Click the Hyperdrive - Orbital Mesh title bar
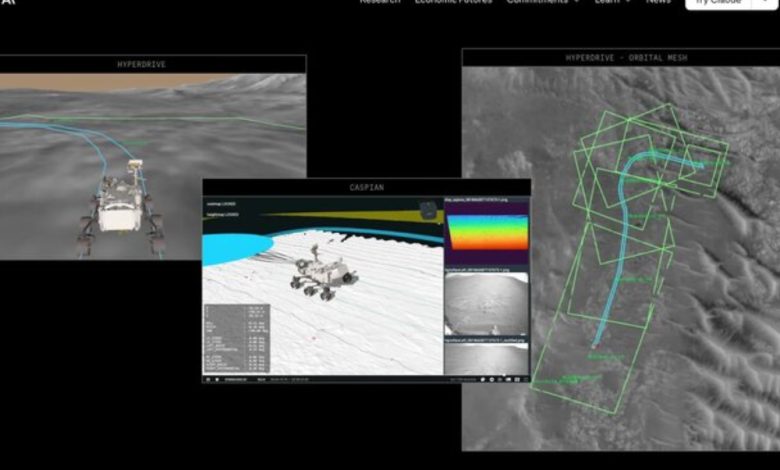The image size is (780, 470). pos(620,58)
